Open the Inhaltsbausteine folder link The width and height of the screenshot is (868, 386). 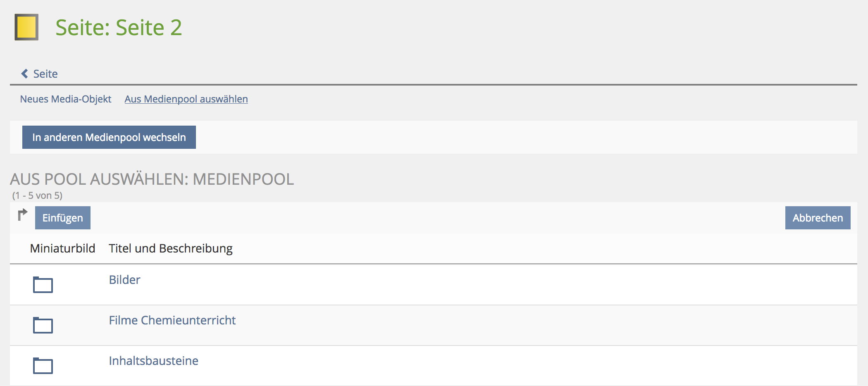tap(153, 361)
